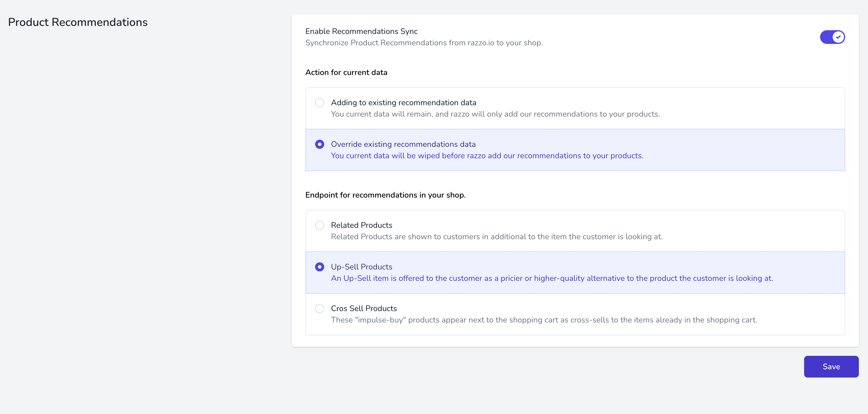Click 'Endpoint for recommendations in your shop.' heading
868x414 pixels.
(x=386, y=195)
